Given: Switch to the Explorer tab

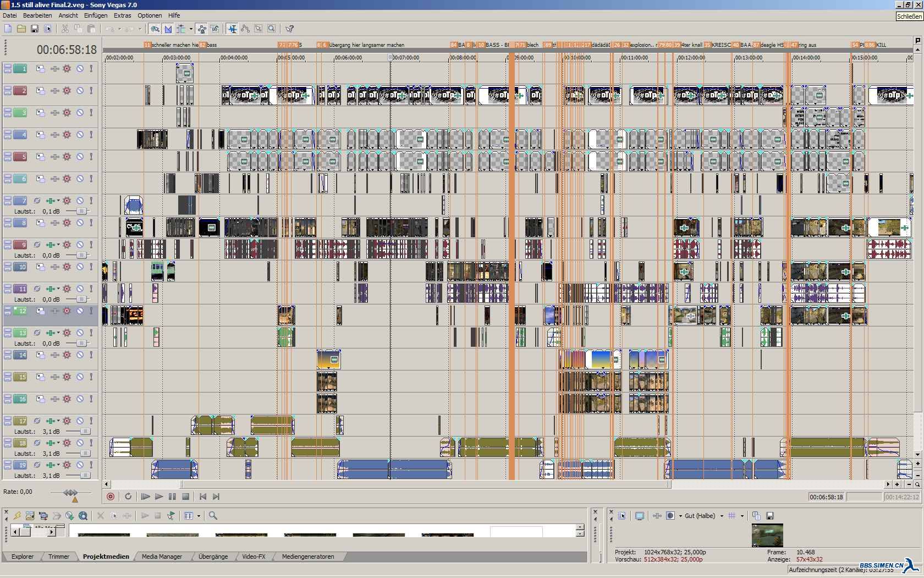Looking at the screenshot, I should [23, 557].
